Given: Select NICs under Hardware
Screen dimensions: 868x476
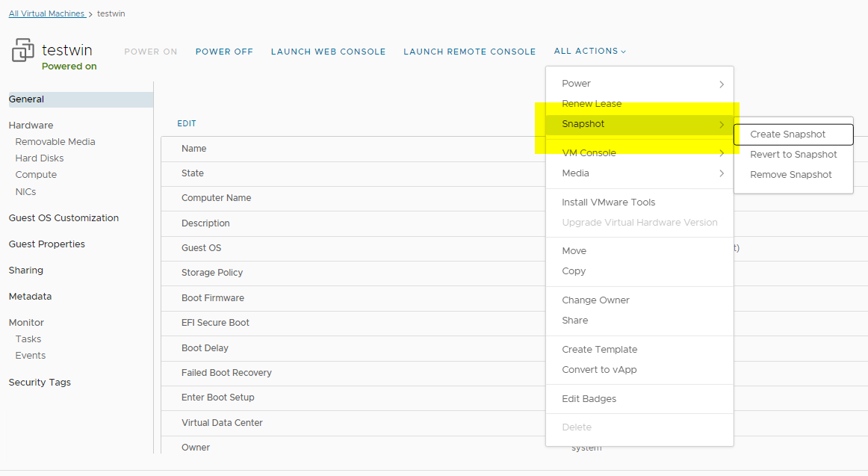Looking at the screenshot, I should click(25, 192).
